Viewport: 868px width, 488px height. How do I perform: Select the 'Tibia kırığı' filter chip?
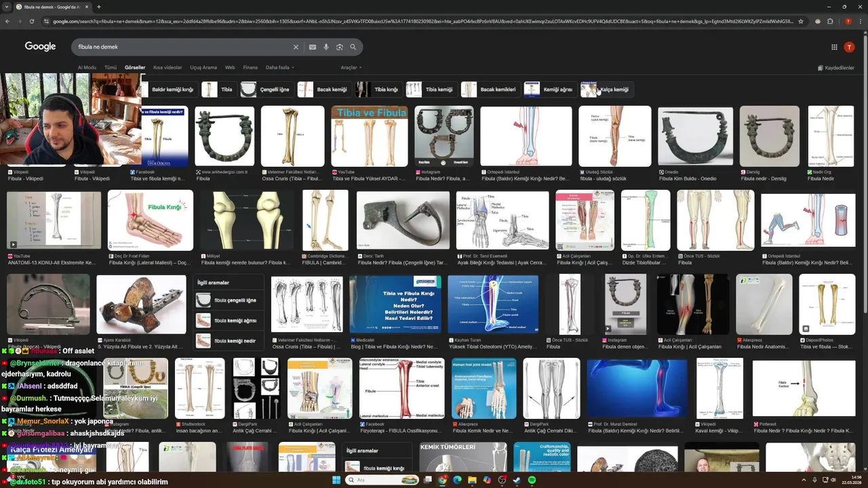(x=378, y=89)
